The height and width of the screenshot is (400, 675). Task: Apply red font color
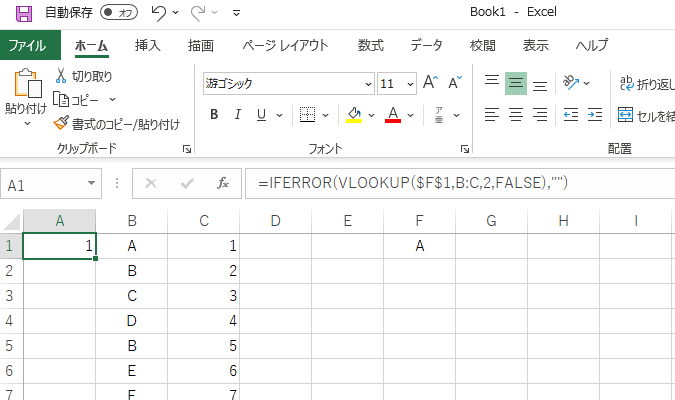click(393, 115)
